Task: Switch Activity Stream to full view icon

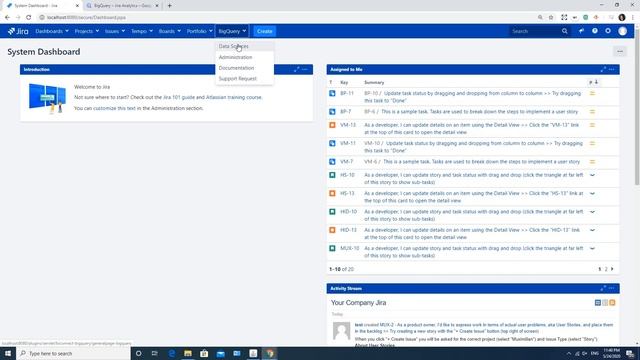Action: pos(598,302)
